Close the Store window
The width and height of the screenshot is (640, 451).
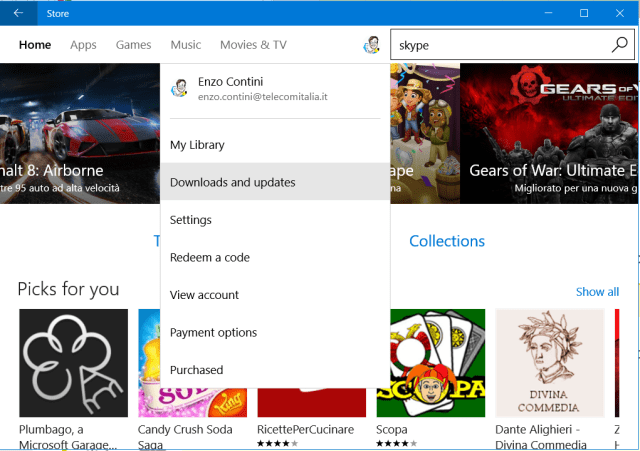[620, 13]
